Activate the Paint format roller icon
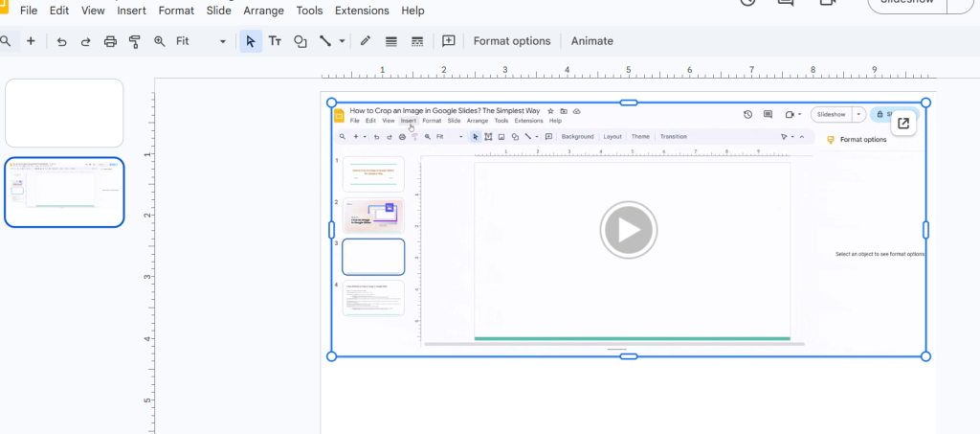The width and height of the screenshot is (980, 434). coord(134,41)
